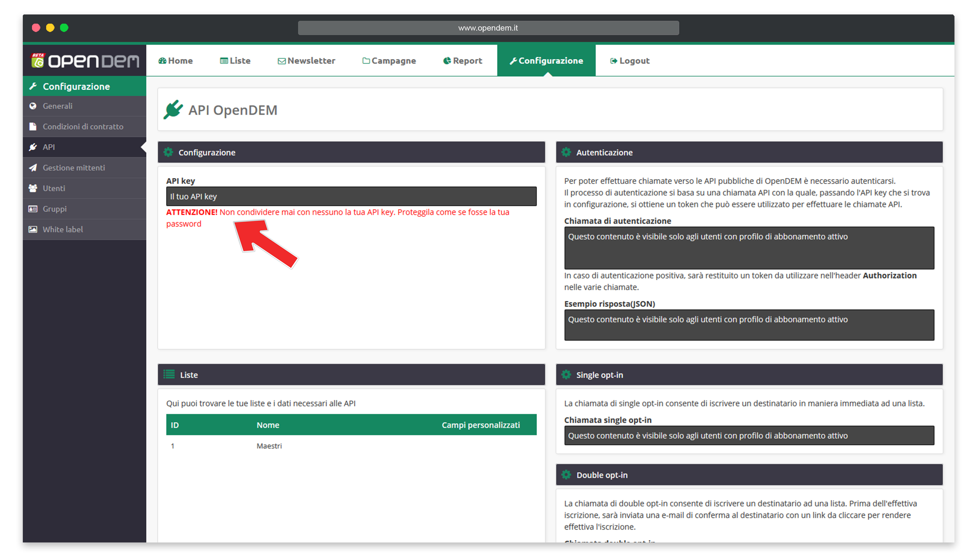This screenshot has width=977, height=560.
Task: Select the Configurazione top tab
Action: (x=546, y=61)
